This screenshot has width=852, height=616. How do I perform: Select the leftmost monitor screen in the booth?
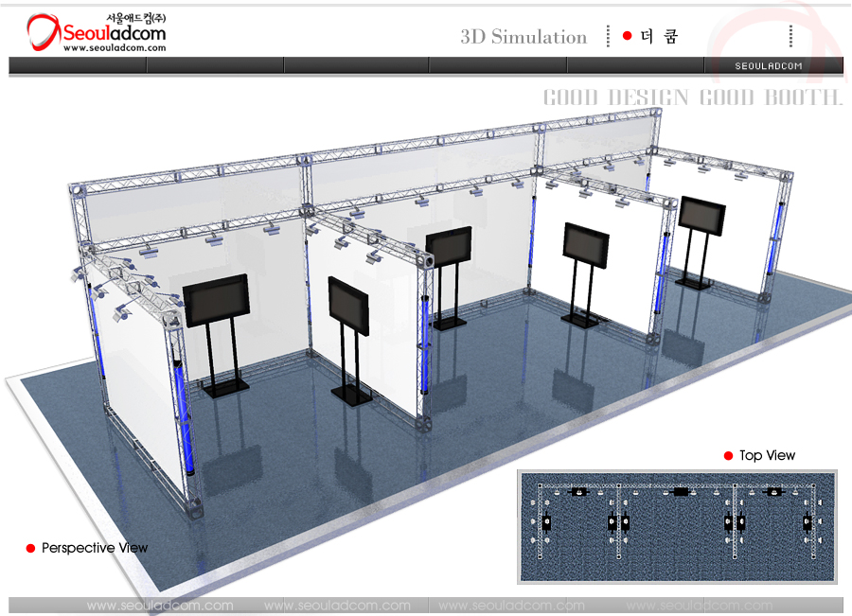click(x=216, y=300)
